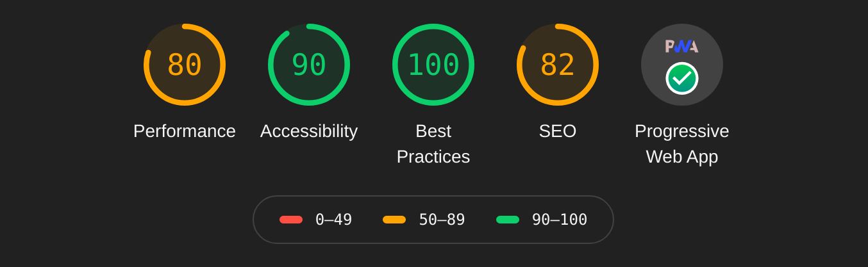Jump to the Accessibility category label
The height and width of the screenshot is (267, 868).
(x=309, y=131)
